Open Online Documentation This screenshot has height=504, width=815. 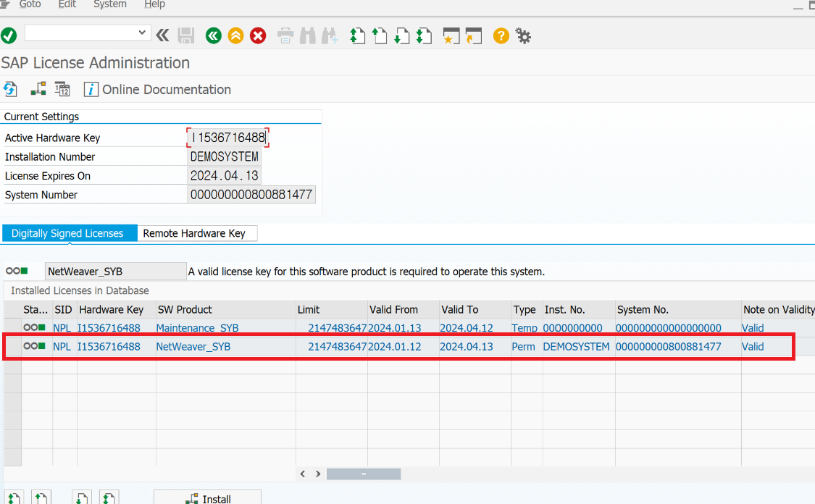[x=157, y=89]
